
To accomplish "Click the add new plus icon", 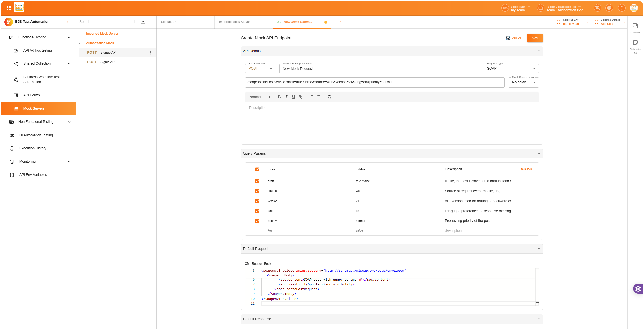I will pos(134,22).
